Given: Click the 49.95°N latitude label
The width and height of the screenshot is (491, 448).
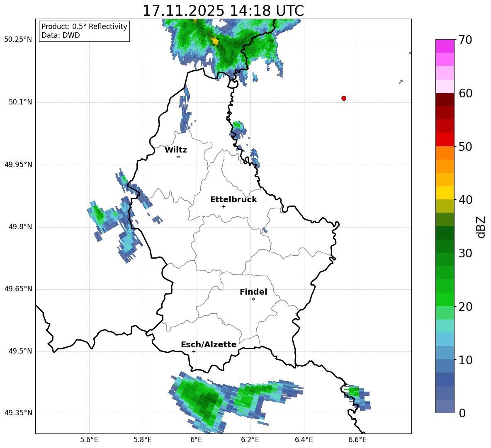Looking at the screenshot, I should pyautogui.click(x=18, y=164).
